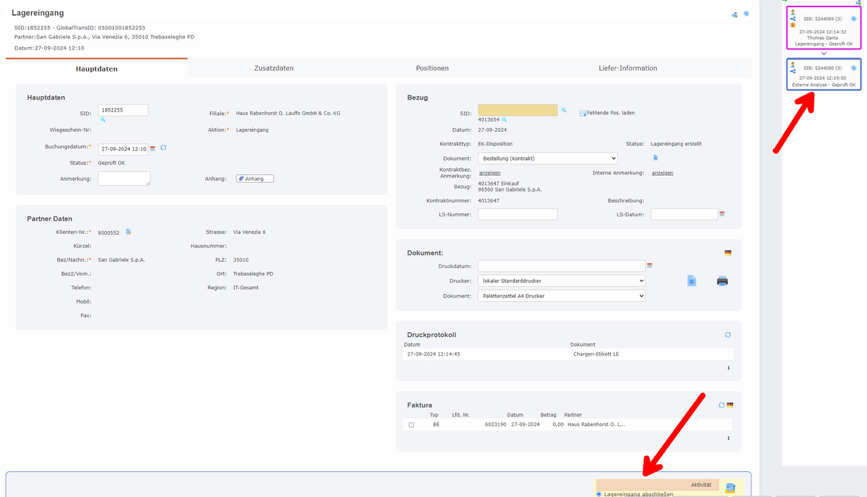
Task: Click anzeigen link for Kontraktbez. Anmerkung
Action: 489,173
